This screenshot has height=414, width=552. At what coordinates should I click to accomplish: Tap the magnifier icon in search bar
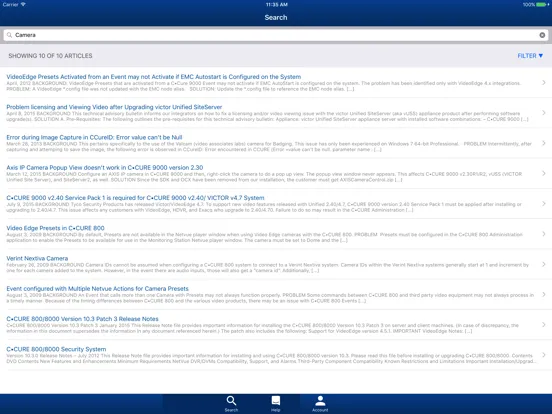[x=10, y=35]
